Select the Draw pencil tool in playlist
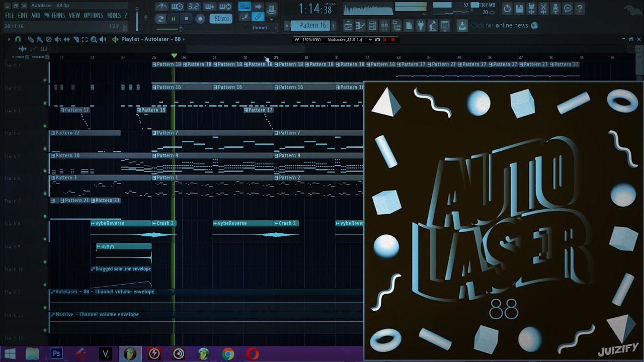This screenshot has width=644, height=362. coord(31,39)
